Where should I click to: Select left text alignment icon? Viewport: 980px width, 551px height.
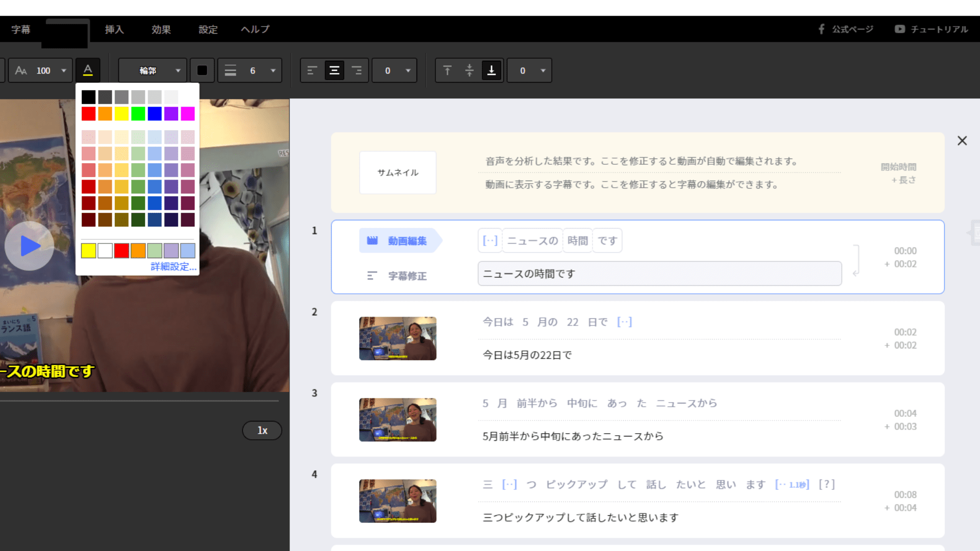312,70
